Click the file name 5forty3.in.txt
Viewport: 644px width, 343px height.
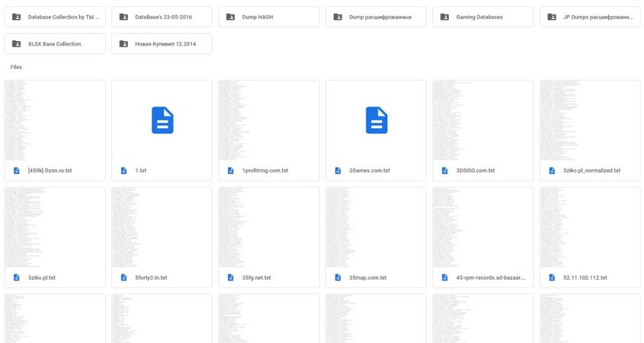151,277
